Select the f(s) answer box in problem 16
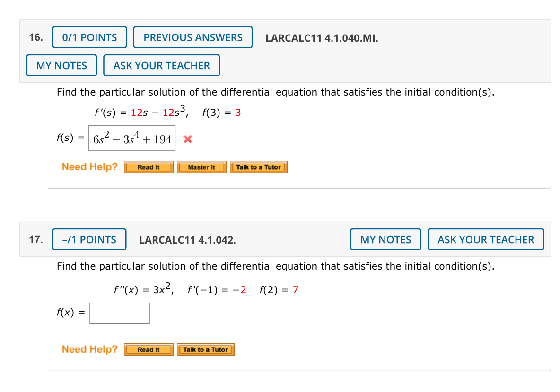 (x=132, y=138)
